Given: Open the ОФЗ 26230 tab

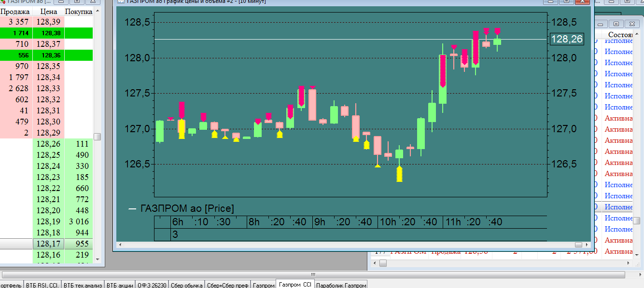Looking at the screenshot, I should point(152,285).
